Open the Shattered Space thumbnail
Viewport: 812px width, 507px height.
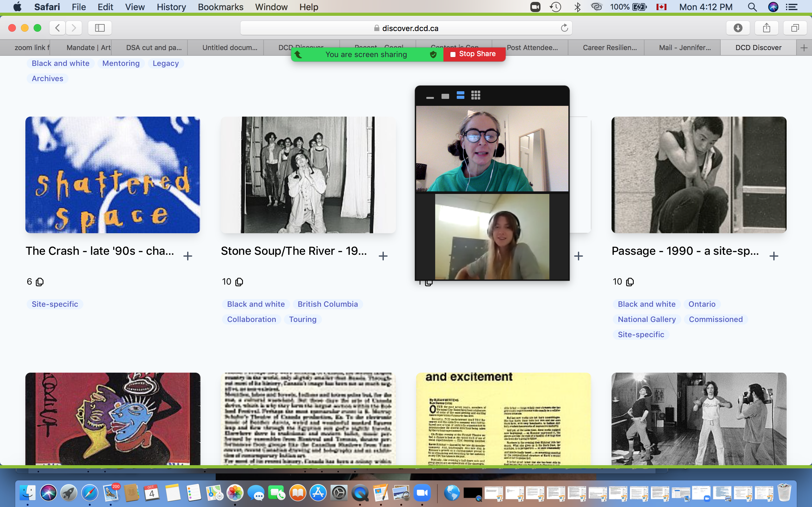[x=113, y=175]
